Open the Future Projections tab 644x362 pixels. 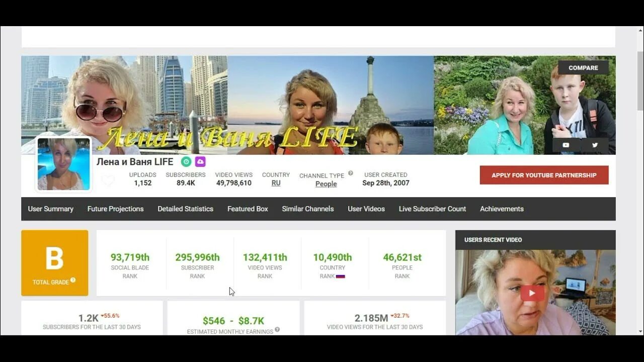115,209
